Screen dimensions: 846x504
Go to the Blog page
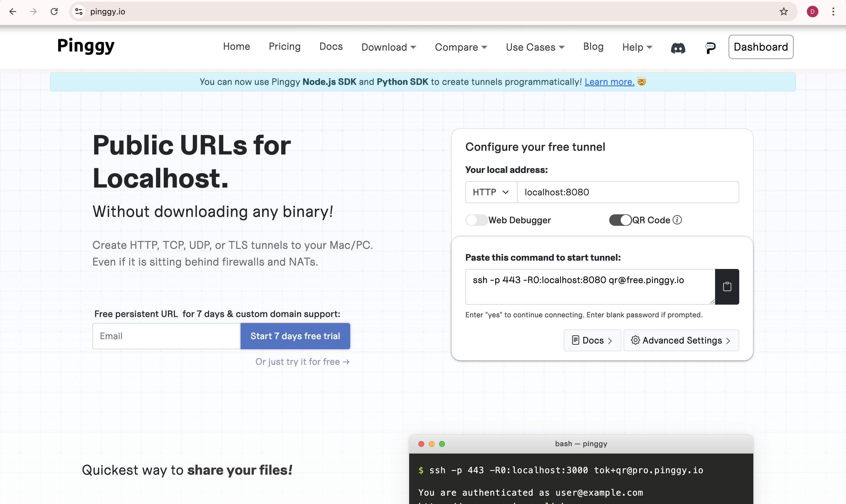tap(593, 46)
